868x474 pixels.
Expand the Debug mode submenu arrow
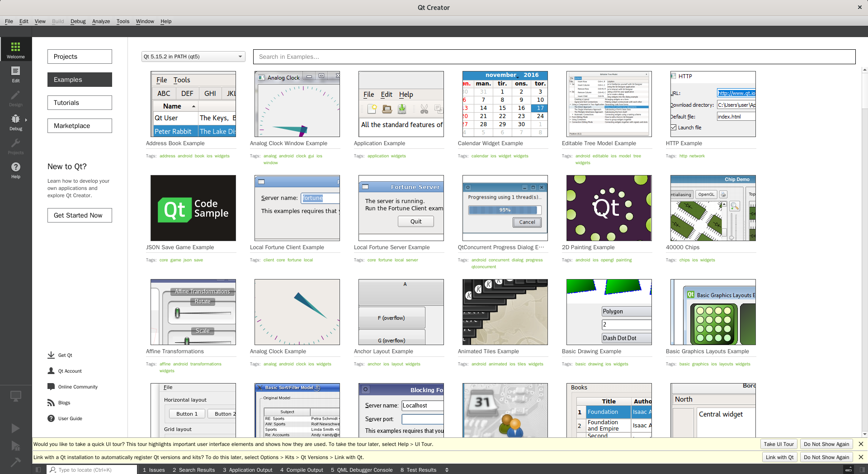pos(26,120)
